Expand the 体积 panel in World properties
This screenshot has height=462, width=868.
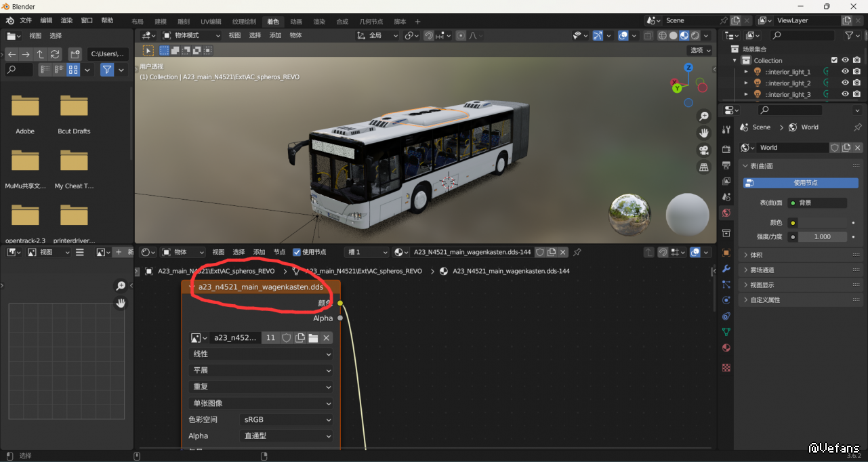[756, 255]
